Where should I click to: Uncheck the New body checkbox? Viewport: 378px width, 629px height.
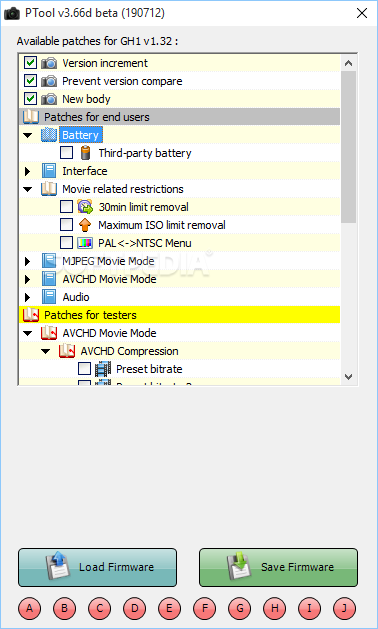(30, 99)
